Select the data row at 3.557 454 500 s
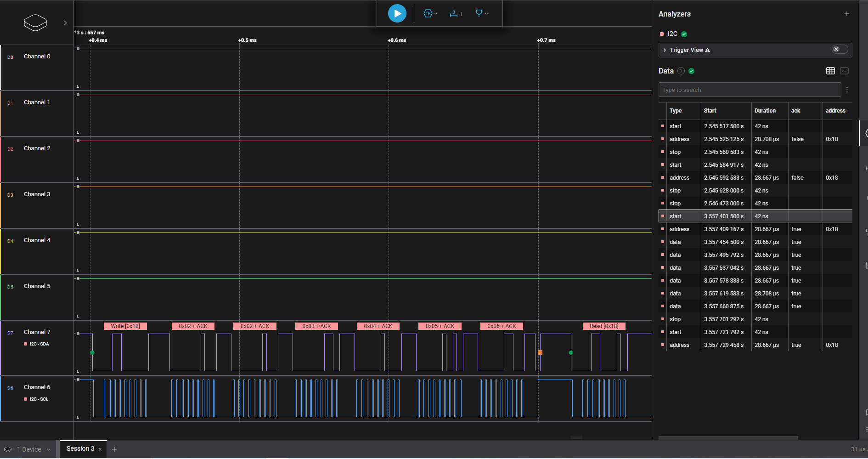This screenshot has height=459, width=868. click(755, 242)
